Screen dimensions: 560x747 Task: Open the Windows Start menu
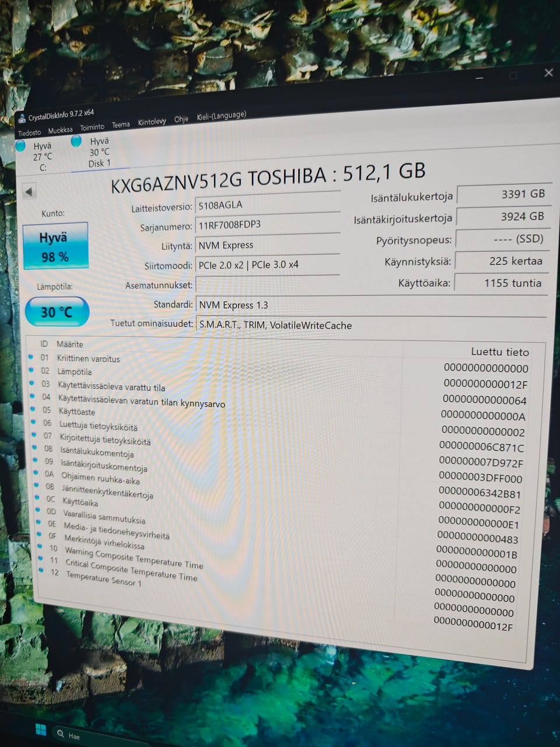[41, 729]
